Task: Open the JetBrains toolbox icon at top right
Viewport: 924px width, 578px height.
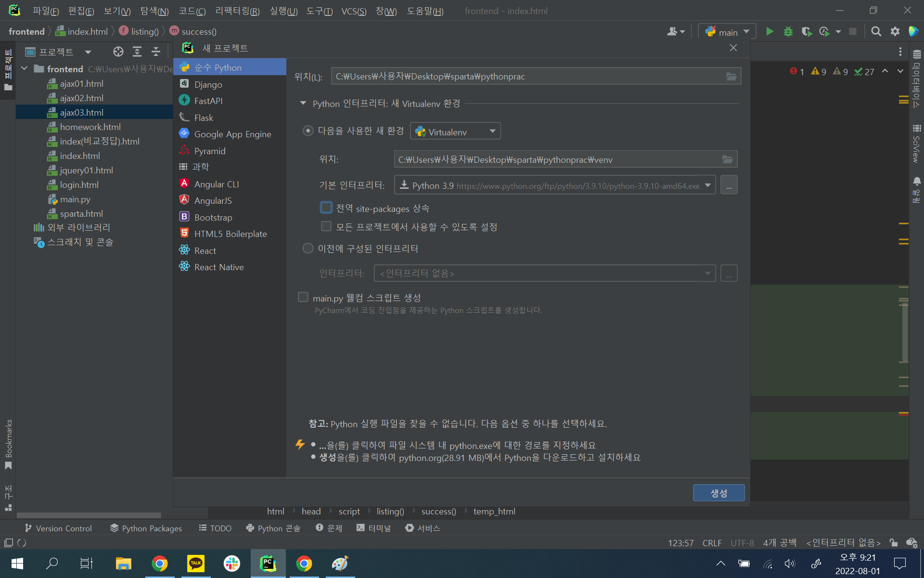Action: [x=913, y=32]
